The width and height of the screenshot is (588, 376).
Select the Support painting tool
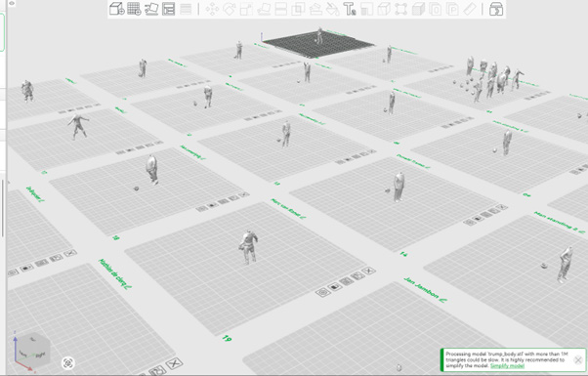[315, 9]
